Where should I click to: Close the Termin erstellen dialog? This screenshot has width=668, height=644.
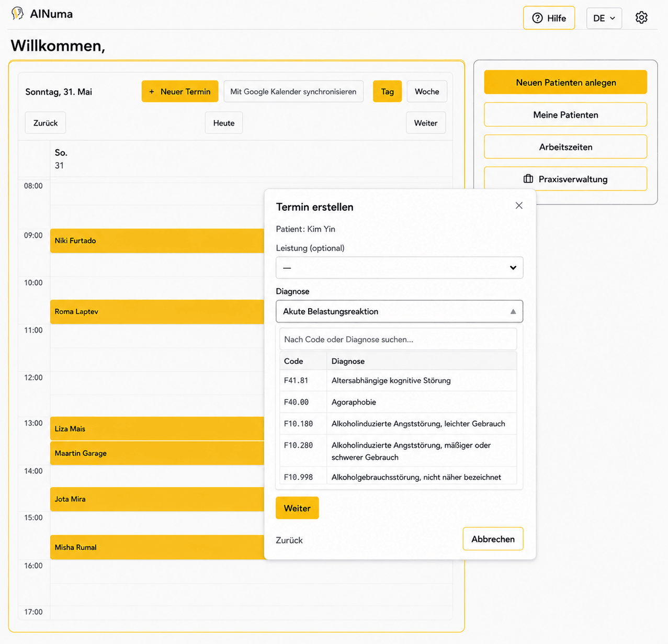pos(519,206)
